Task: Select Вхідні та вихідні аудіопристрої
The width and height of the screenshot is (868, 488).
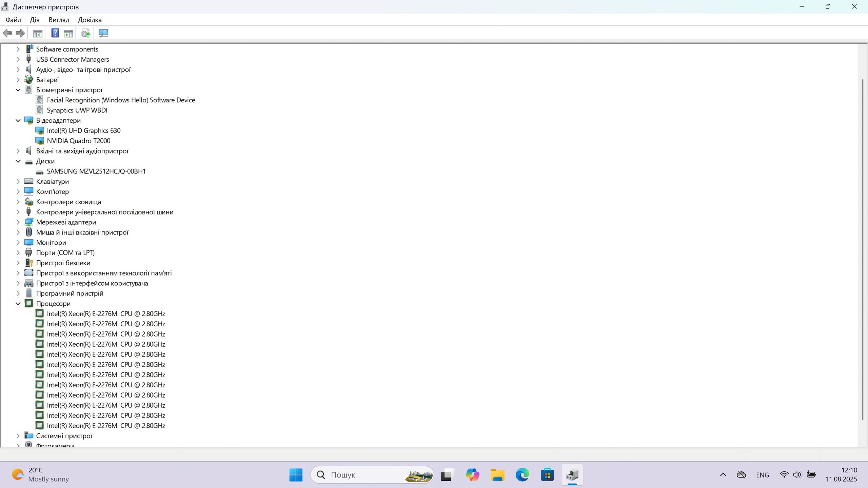Action: click(82, 151)
